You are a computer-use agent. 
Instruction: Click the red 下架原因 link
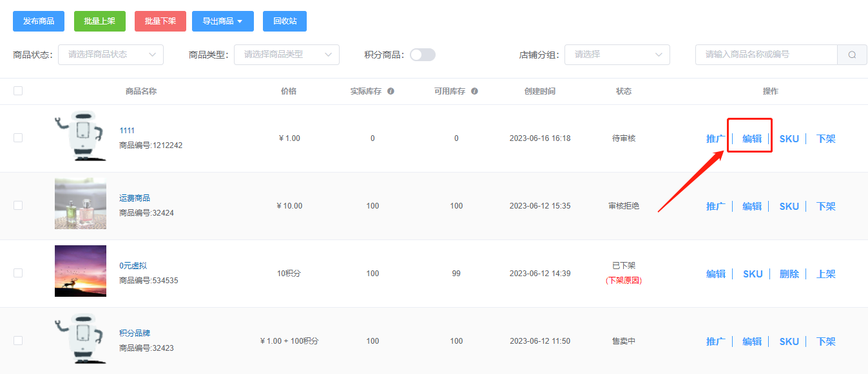(624, 281)
